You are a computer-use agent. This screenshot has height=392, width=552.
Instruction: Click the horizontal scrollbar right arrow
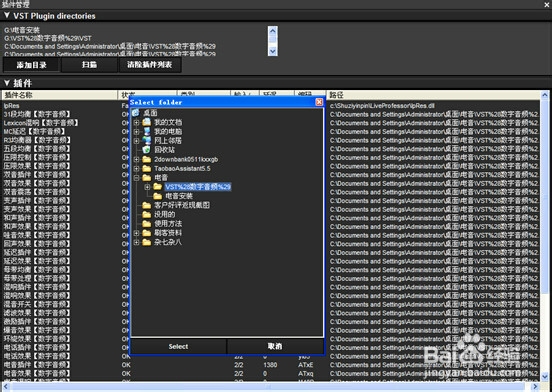click(536, 386)
